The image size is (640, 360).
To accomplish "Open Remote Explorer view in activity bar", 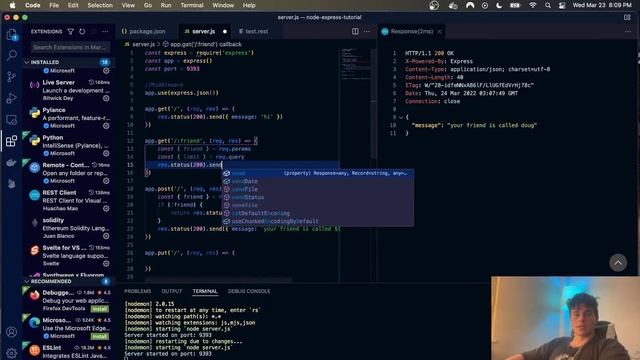I will (x=11, y=120).
